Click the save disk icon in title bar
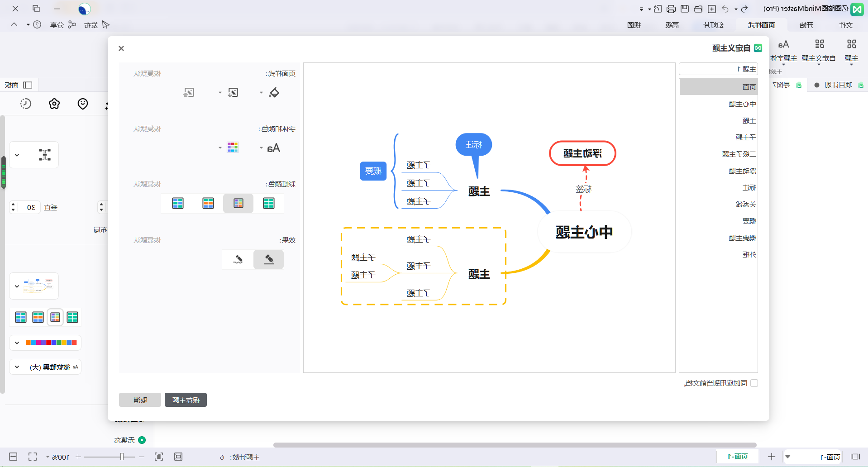Viewport: 868px width, 467px height. 685,9
